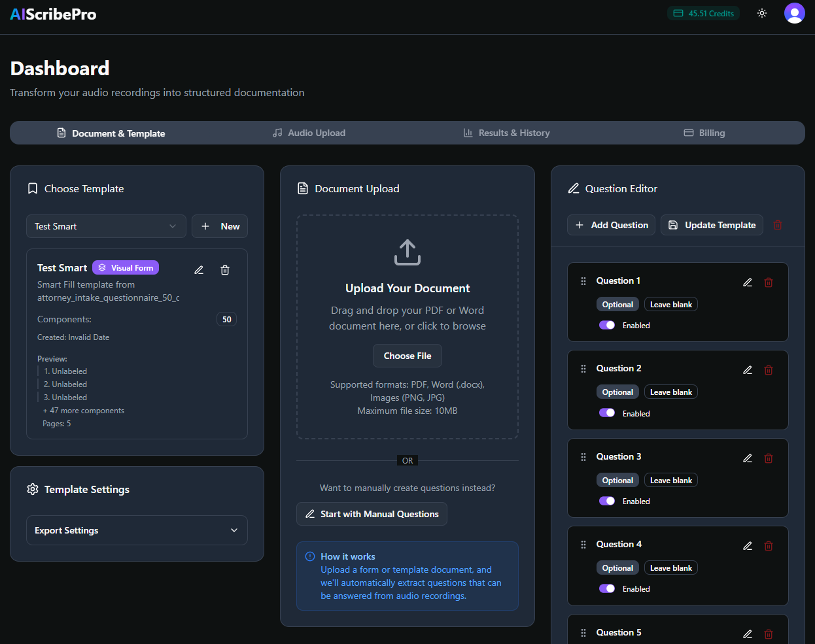This screenshot has width=815, height=644.
Task: Click the Choose Template bookmark icon
Action: 33,188
